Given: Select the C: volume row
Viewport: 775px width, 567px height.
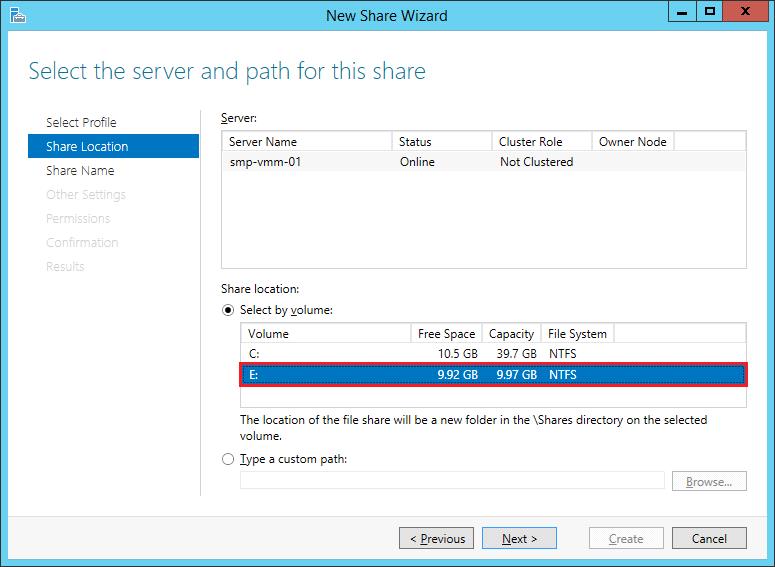Looking at the screenshot, I should [492, 354].
